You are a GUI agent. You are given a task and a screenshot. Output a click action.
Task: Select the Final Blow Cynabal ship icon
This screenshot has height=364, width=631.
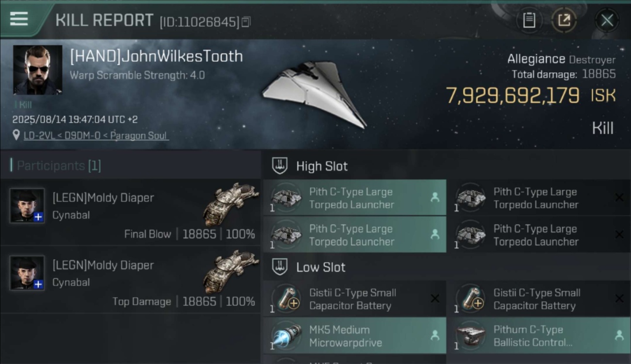pos(231,204)
